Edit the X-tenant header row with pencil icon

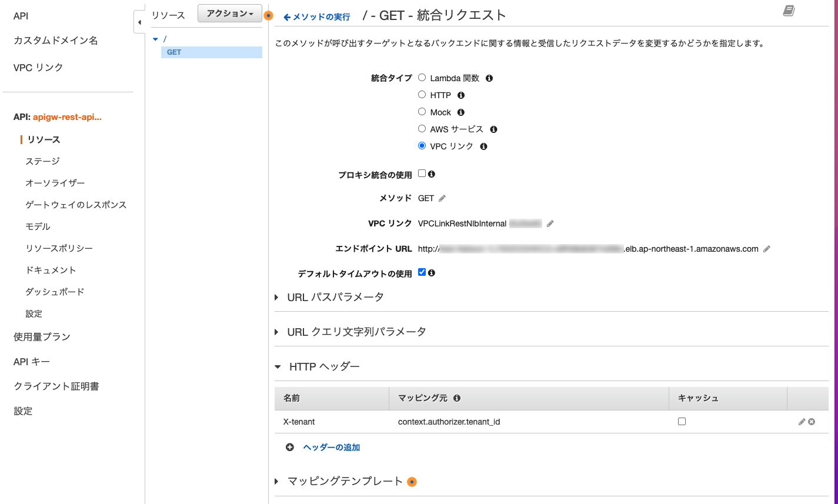(x=801, y=422)
